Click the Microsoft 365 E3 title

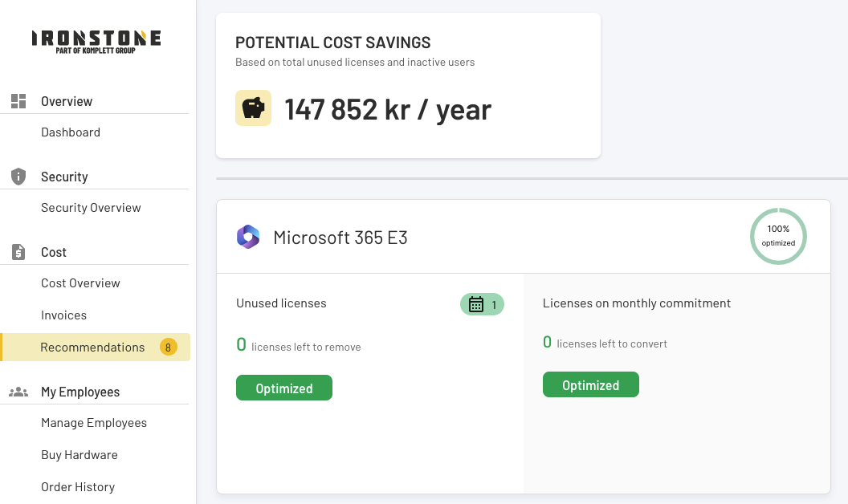[340, 238]
